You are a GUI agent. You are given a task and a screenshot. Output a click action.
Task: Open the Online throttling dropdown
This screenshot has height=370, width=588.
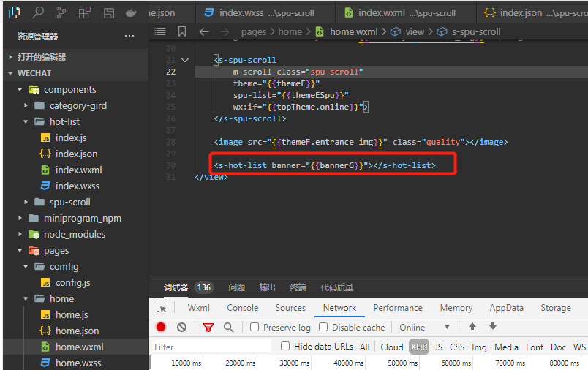[424, 328]
